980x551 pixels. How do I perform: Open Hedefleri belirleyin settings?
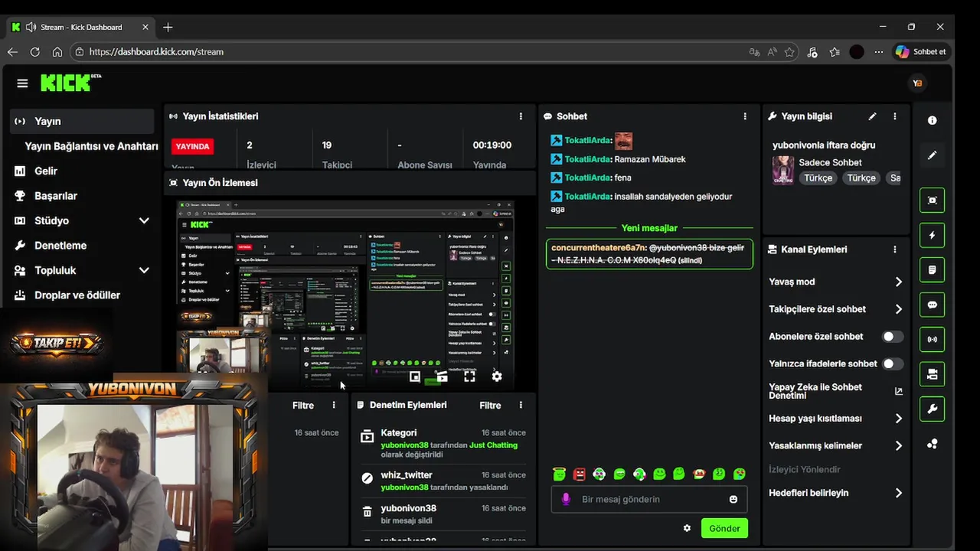point(835,493)
